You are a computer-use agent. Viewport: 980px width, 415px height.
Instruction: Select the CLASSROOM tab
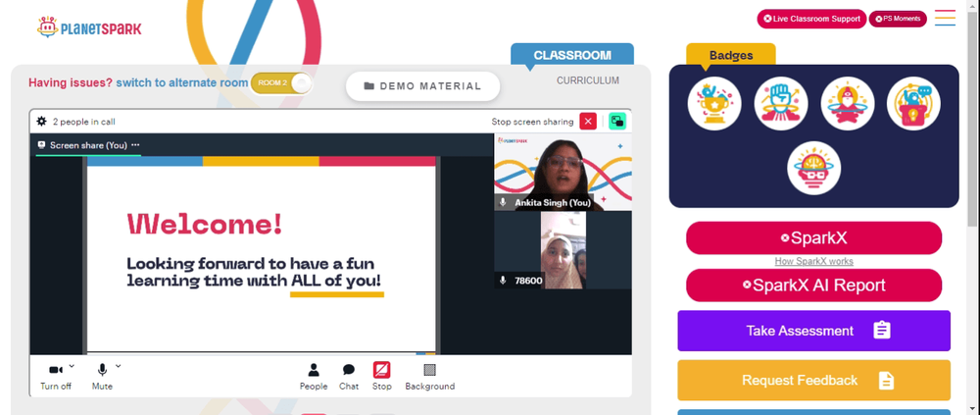coord(572,55)
